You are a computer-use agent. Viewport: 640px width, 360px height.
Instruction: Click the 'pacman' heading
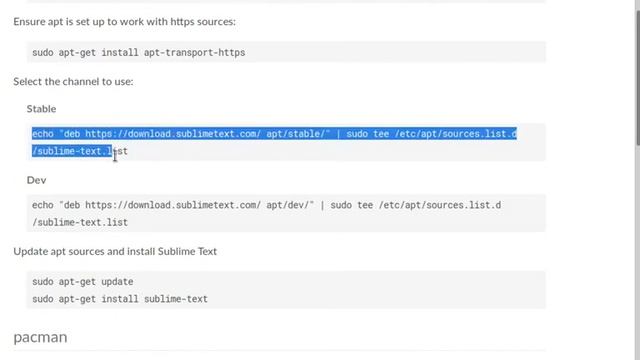coord(40,337)
